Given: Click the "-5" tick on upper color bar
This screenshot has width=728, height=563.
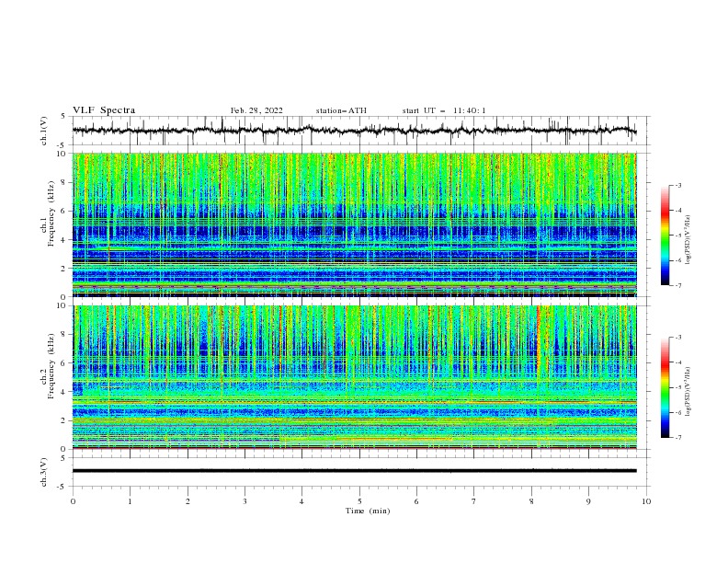Looking at the screenshot, I should point(678,236).
